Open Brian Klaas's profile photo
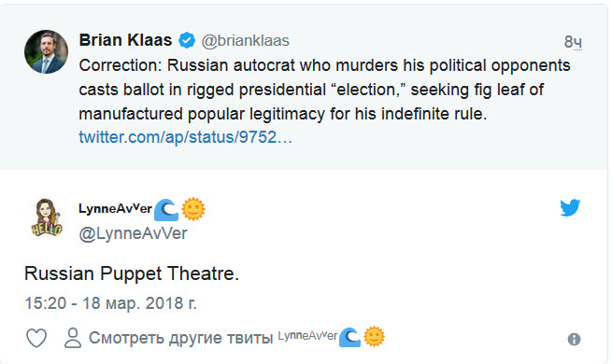The image size is (612, 364). point(46,52)
